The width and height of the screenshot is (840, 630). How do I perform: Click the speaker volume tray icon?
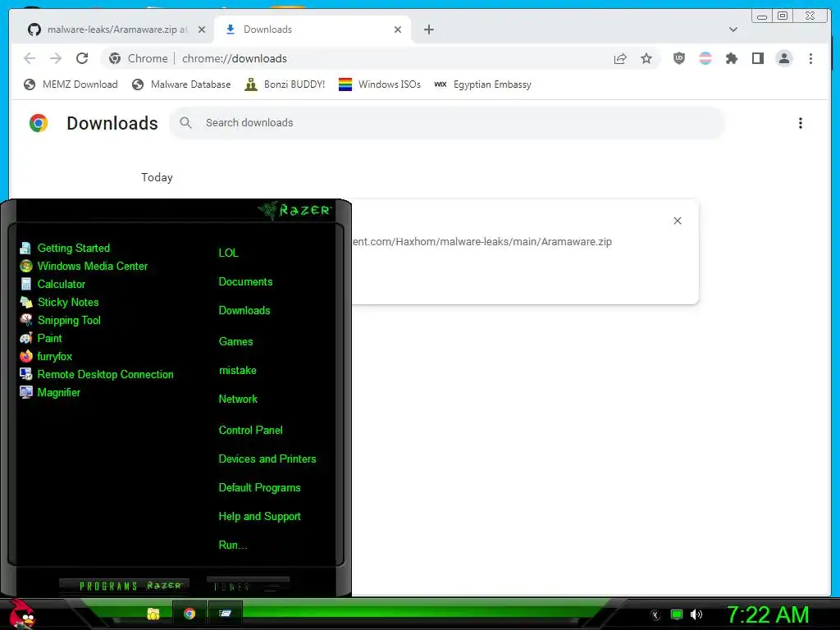[696, 614]
